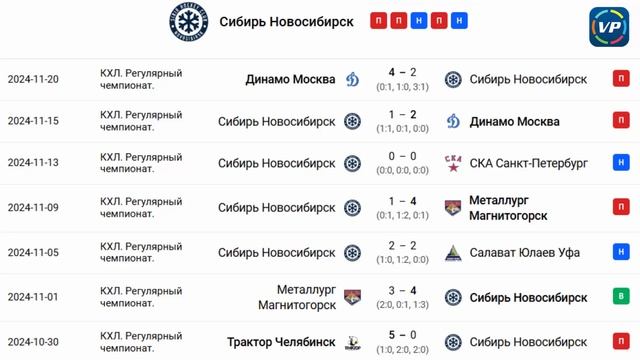The image size is (640, 360).
Task: Open the 4 – 2 score on 2024-11-20
Action: click(x=402, y=72)
